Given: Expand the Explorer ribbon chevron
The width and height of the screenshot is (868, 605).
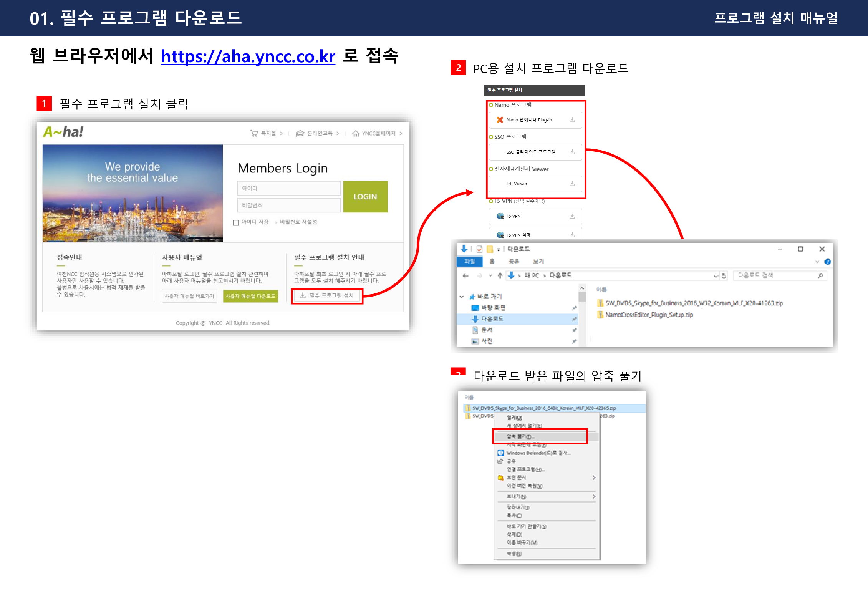Looking at the screenshot, I should click(817, 262).
